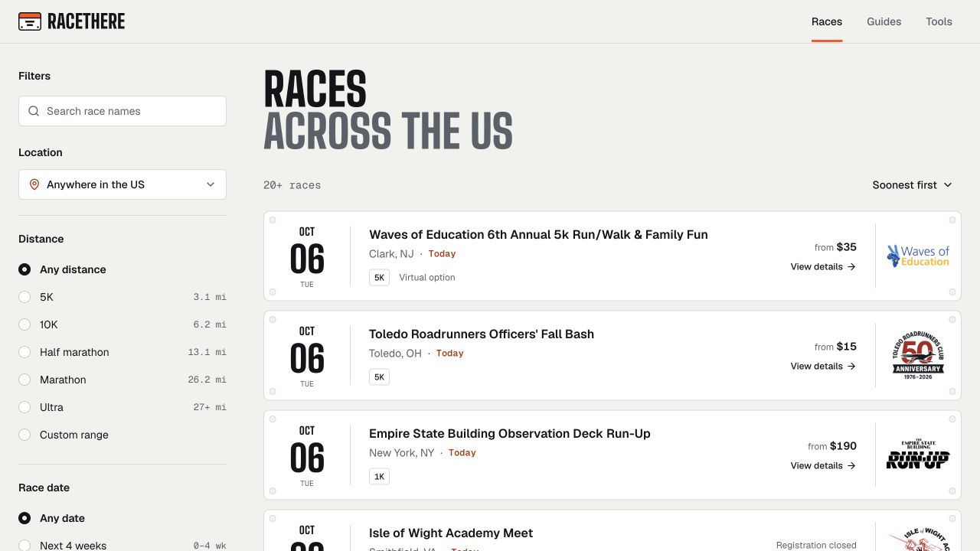Screen dimensions: 980x551
Task: Open the Empire State Run-Up logo
Action: [x=918, y=455]
